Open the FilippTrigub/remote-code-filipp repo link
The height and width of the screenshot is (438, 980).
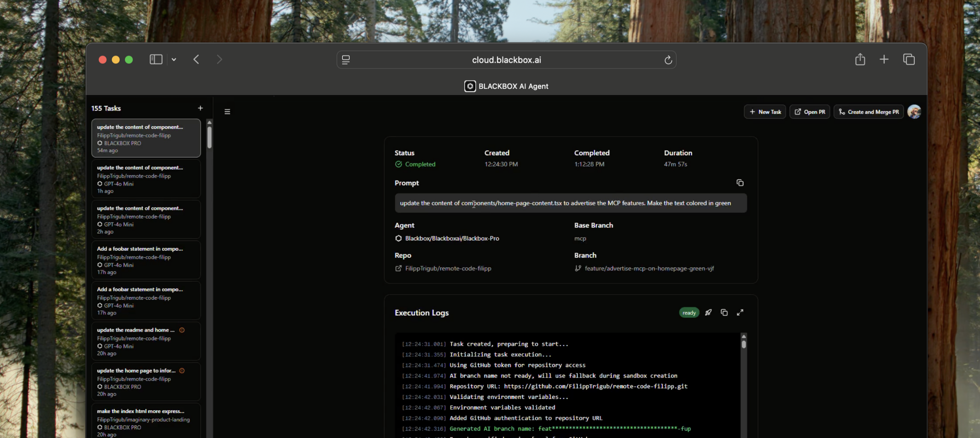[x=448, y=268]
